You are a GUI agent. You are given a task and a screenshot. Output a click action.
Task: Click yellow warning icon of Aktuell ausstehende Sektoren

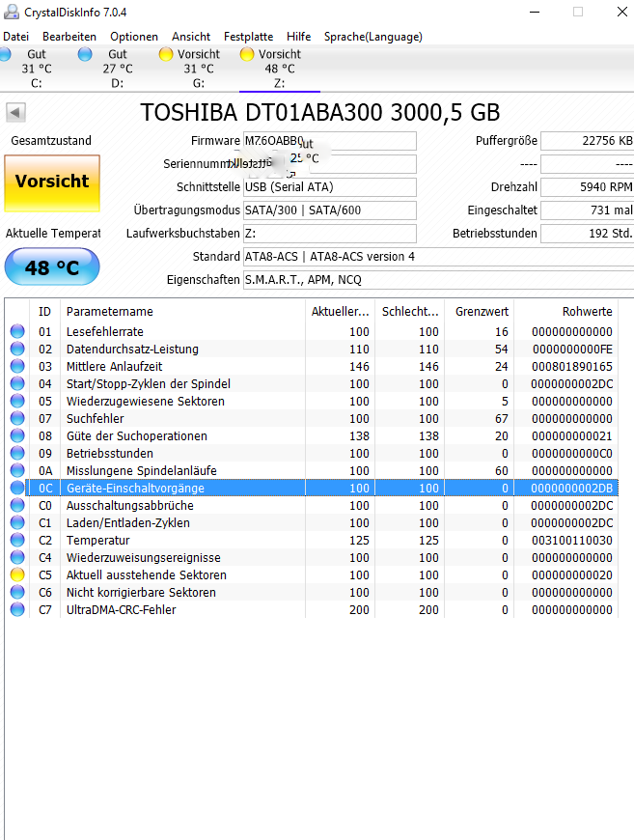coord(17,574)
